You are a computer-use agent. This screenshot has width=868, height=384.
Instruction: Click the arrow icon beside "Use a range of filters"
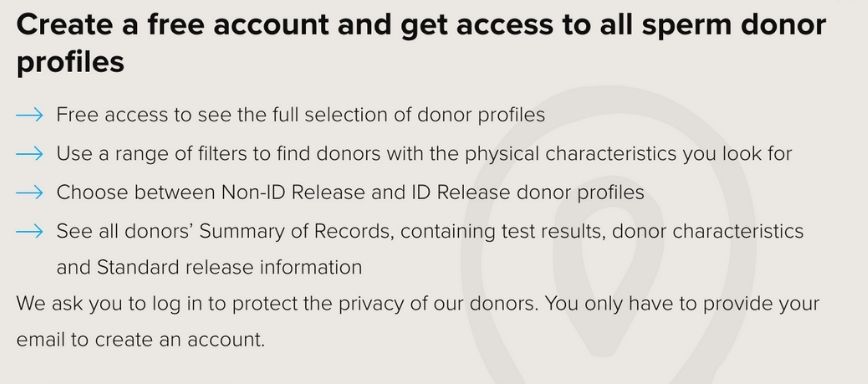coord(29,154)
